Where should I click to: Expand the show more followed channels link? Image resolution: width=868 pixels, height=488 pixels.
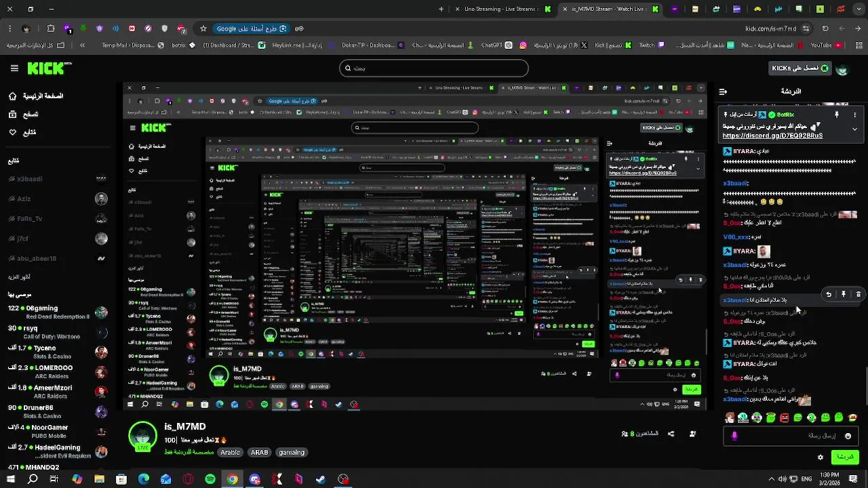pyautogui.click(x=20, y=277)
